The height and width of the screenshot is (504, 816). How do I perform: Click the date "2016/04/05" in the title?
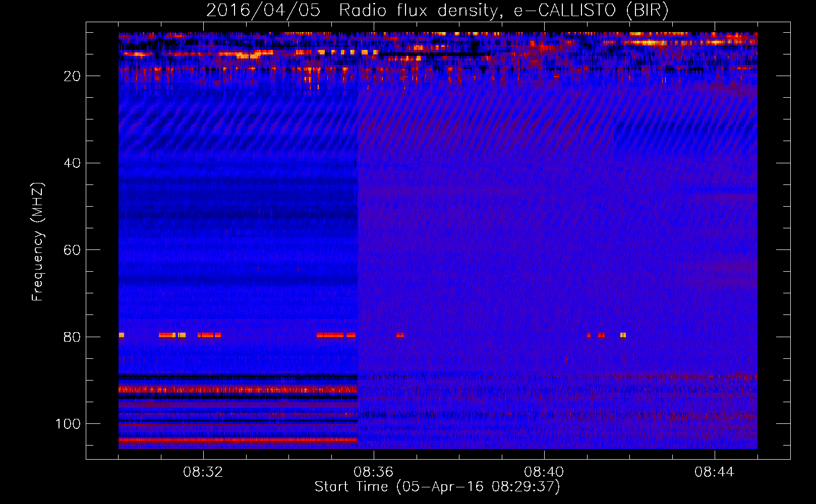point(263,11)
